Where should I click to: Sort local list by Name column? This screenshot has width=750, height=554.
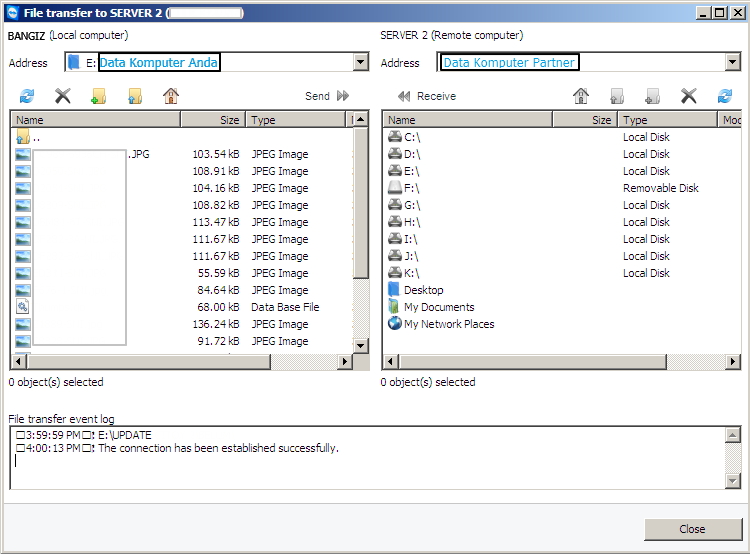click(x=96, y=120)
